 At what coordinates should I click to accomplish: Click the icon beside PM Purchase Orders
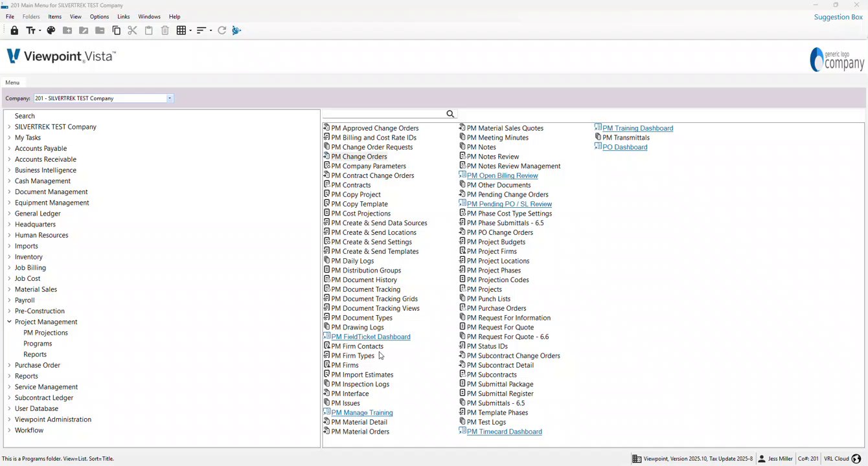(x=463, y=307)
